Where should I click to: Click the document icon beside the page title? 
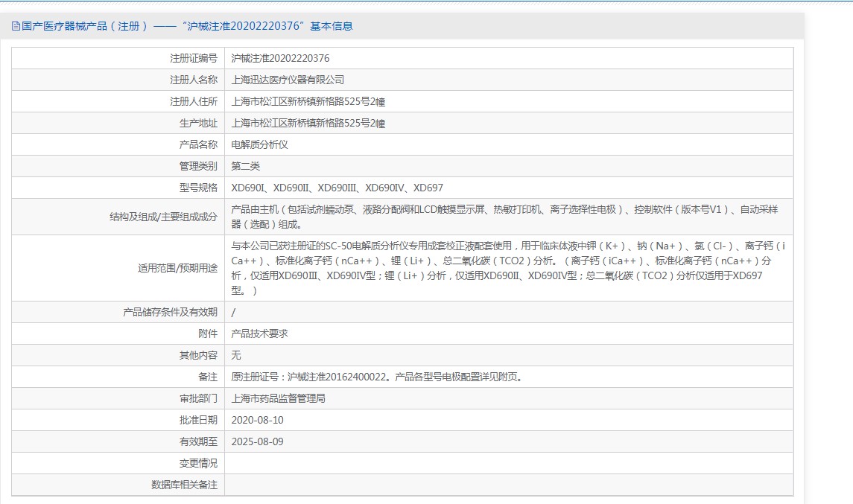coord(16,26)
